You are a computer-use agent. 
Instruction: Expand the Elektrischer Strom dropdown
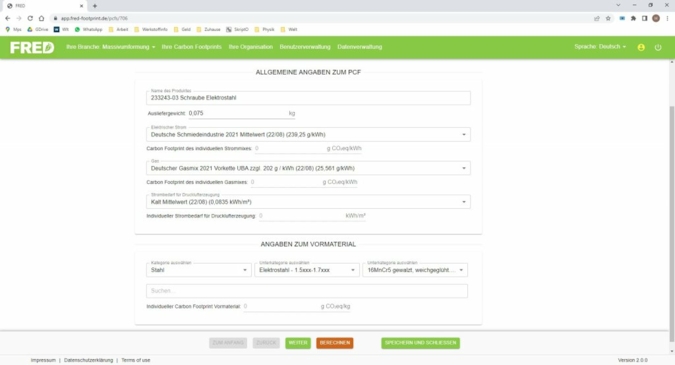[308, 134]
